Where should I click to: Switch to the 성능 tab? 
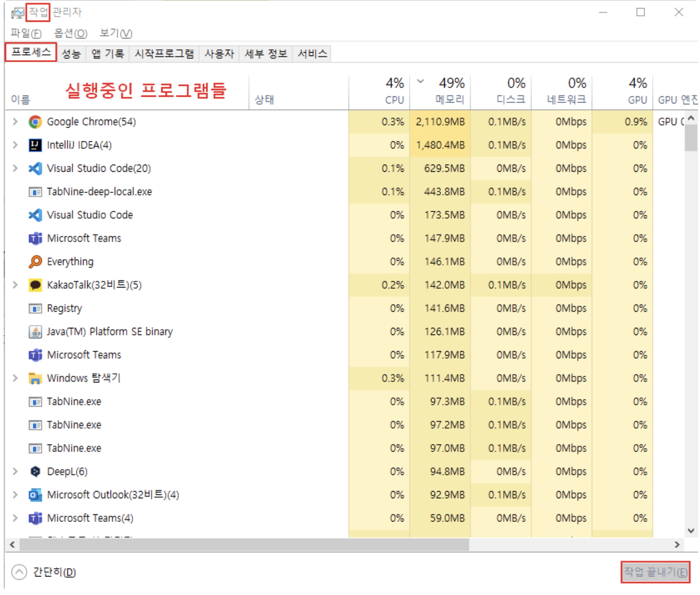tap(71, 54)
